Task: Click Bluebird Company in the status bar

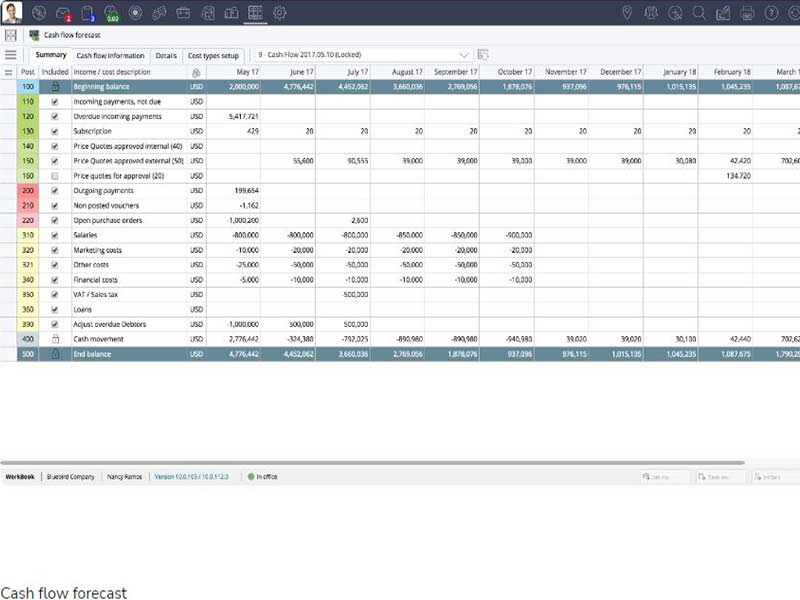Action: click(70, 476)
